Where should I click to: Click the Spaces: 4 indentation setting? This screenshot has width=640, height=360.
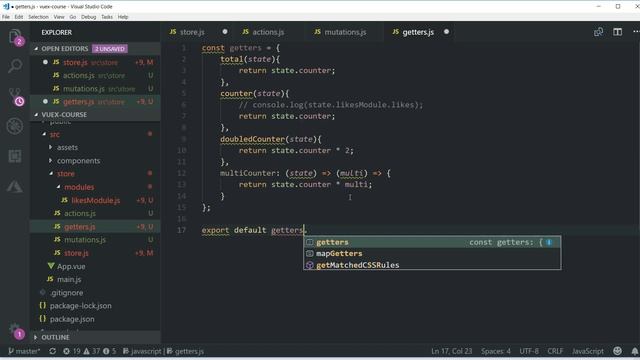(496, 351)
